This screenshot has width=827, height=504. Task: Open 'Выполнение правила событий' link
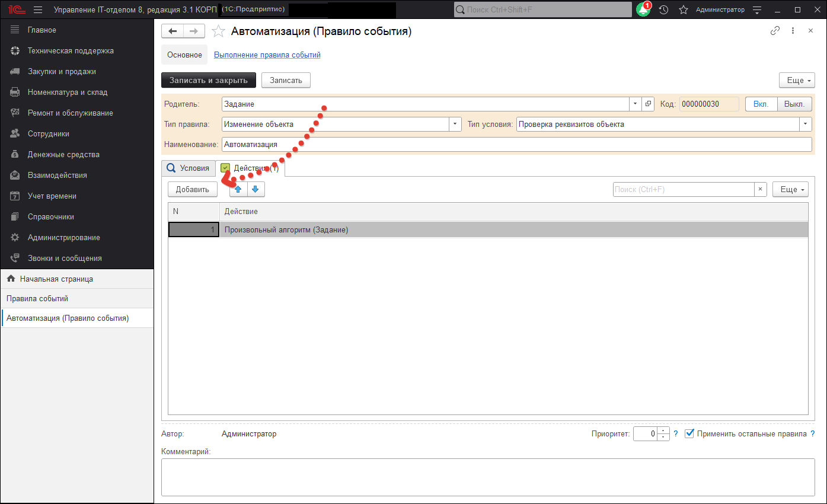click(x=267, y=55)
